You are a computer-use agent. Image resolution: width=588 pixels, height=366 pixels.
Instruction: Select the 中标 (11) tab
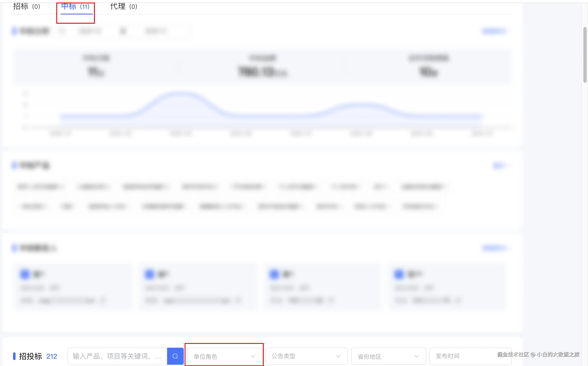click(75, 7)
